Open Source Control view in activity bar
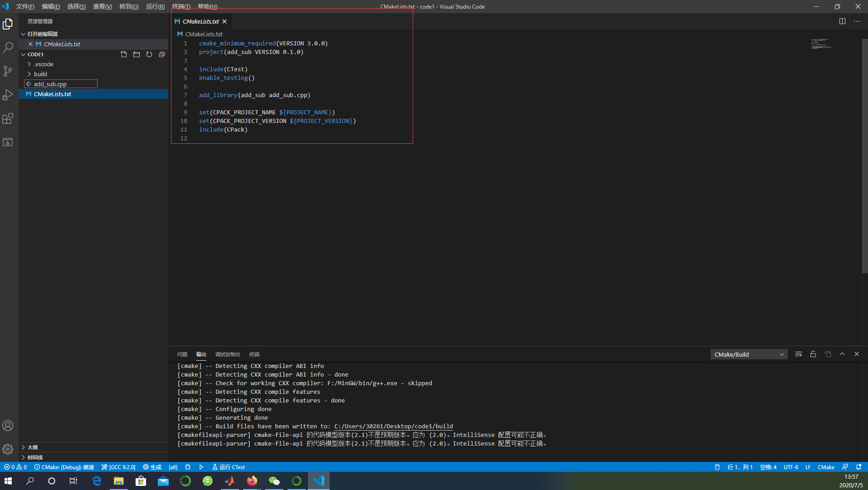The width and height of the screenshot is (868, 490). [8, 71]
